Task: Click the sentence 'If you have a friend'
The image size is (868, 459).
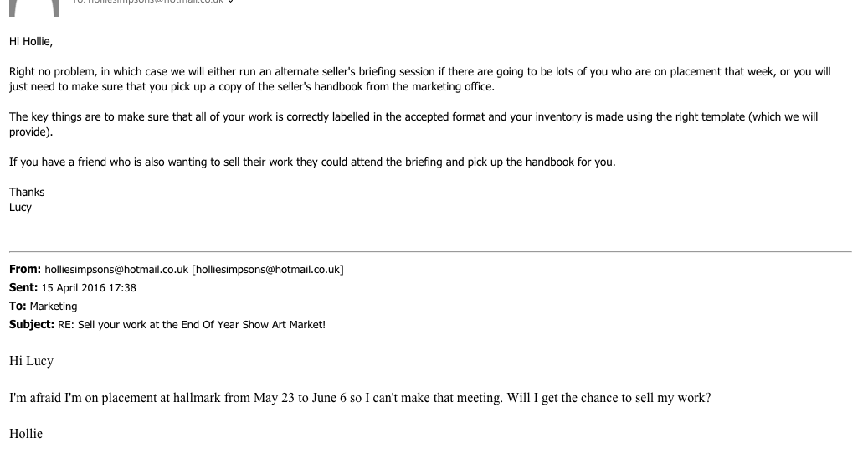Action: tap(312, 162)
